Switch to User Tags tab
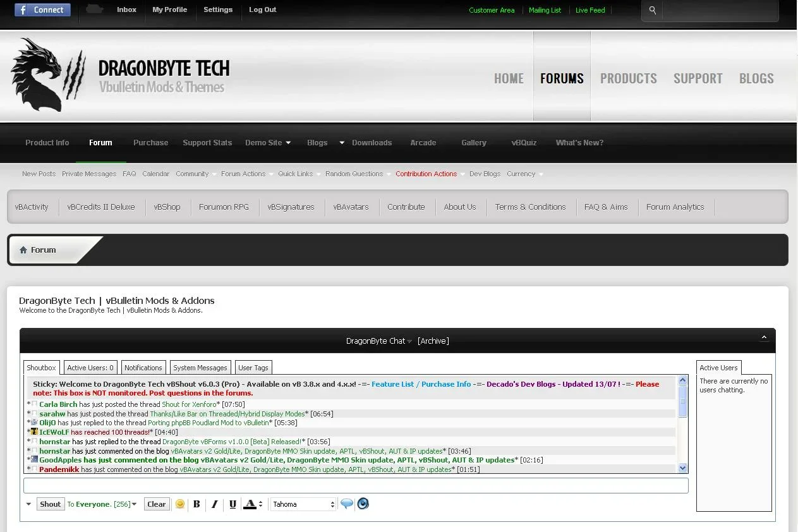This screenshot has height=532, width=798. (253, 368)
